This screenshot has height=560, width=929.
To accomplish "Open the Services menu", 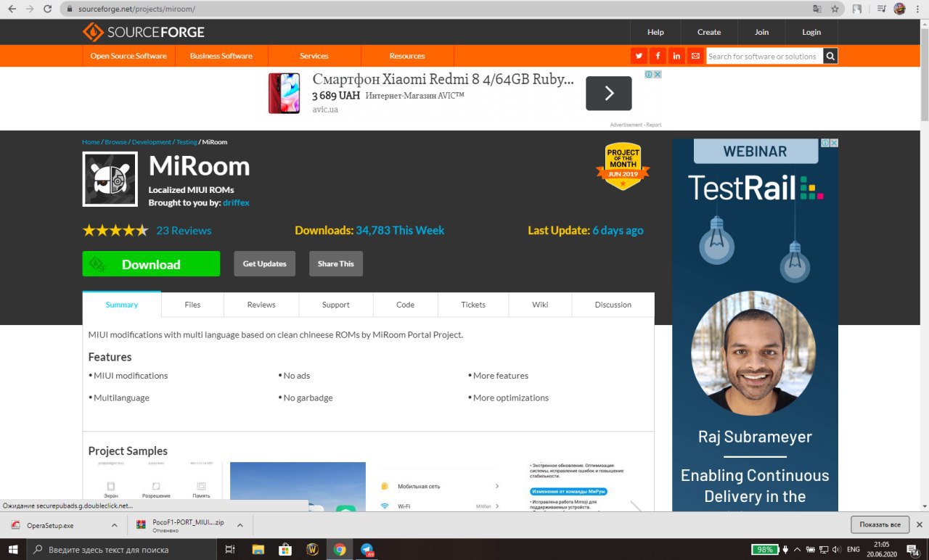I will (x=314, y=56).
